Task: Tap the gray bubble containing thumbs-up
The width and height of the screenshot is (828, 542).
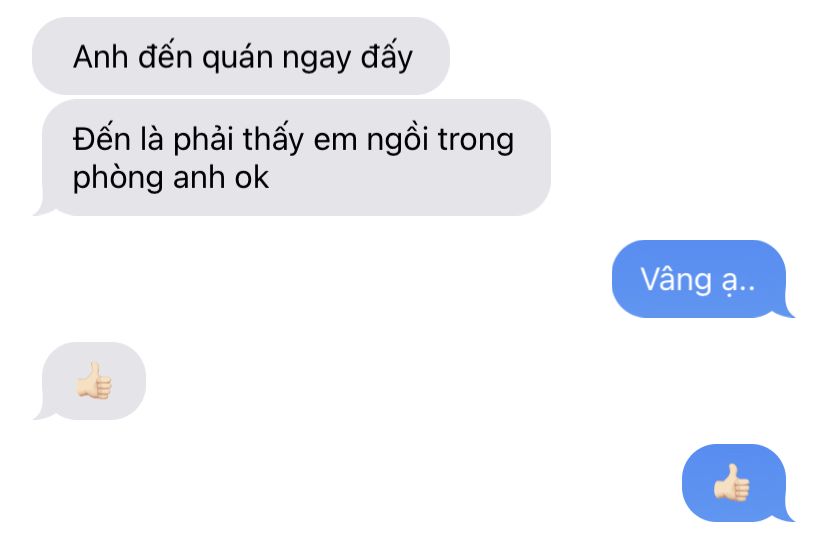Action: coord(90,381)
